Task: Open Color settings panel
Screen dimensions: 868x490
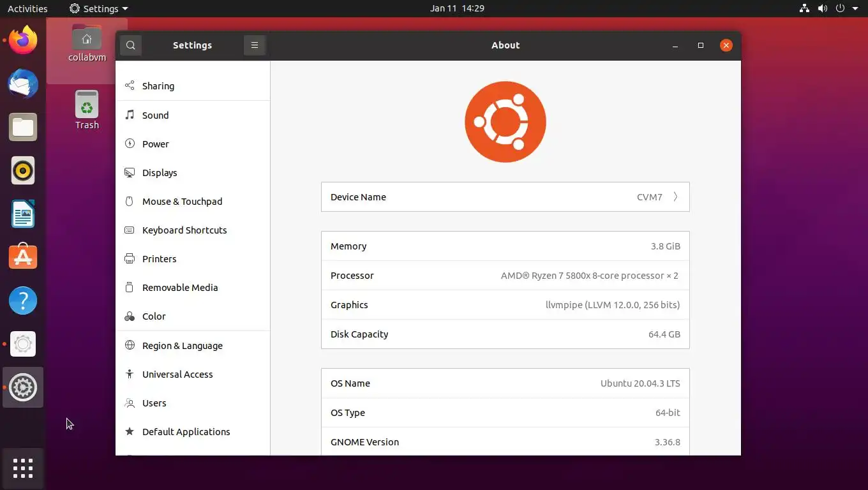Action: (193, 316)
